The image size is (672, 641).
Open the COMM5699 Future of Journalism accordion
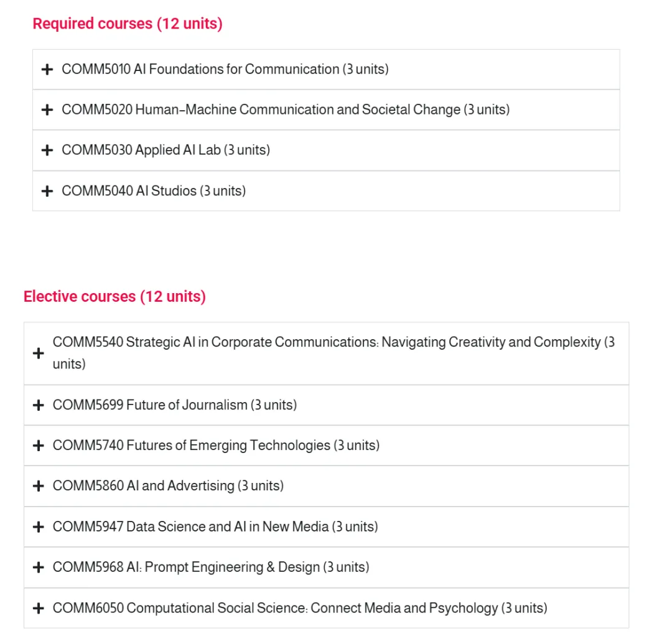[326, 405]
